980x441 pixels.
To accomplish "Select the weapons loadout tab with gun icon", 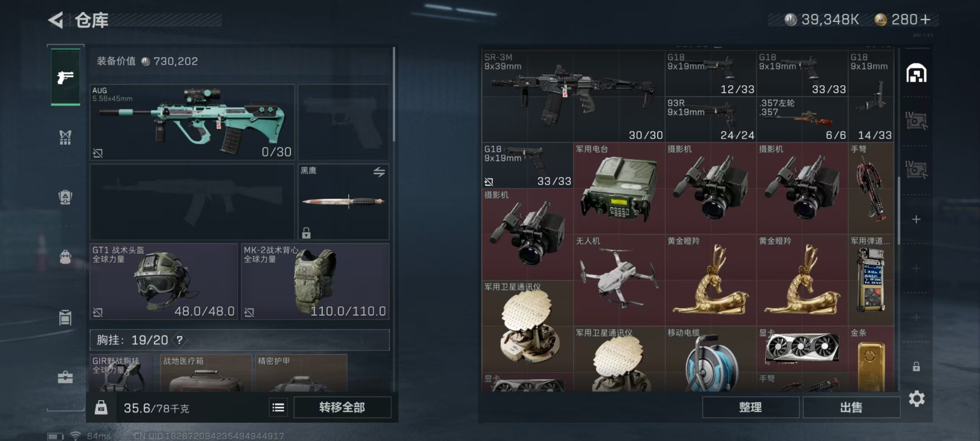I will click(x=65, y=77).
